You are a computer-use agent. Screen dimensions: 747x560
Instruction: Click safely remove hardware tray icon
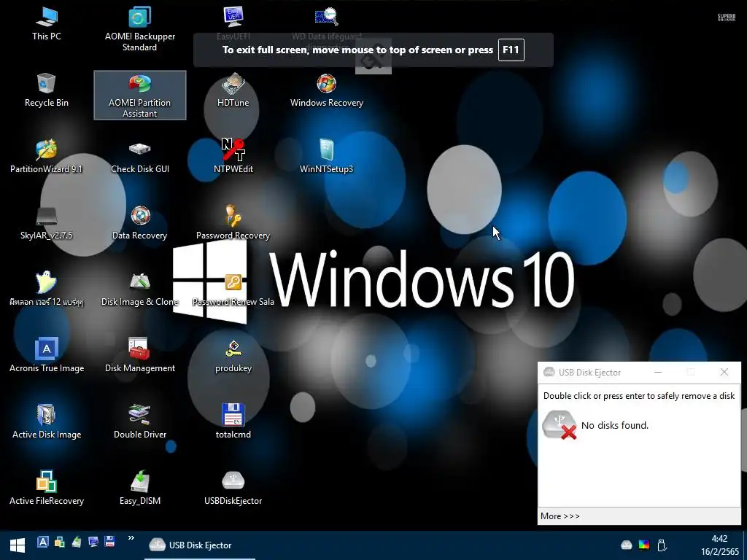point(661,545)
